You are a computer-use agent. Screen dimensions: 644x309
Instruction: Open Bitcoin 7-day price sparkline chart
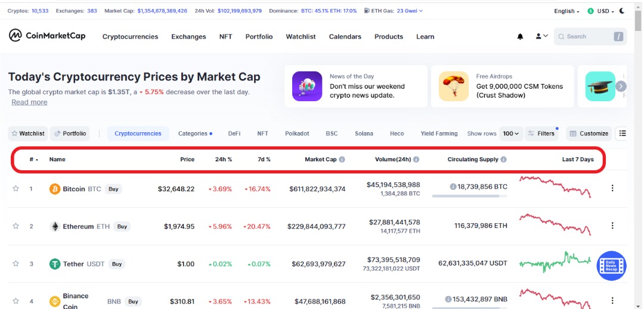[555, 187]
